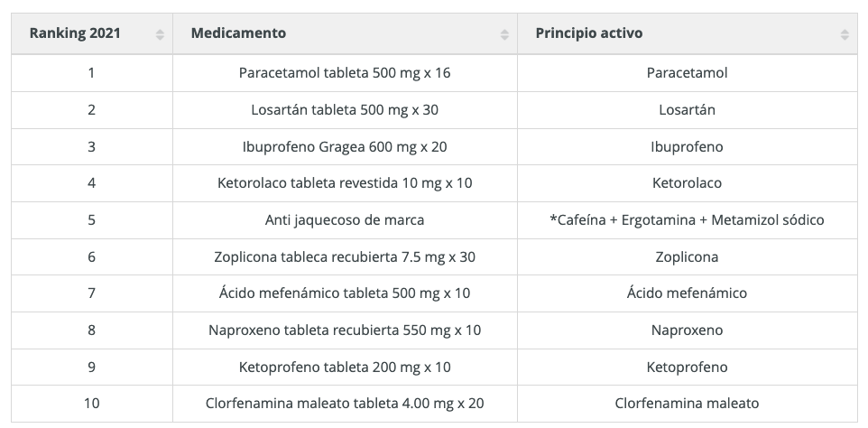Select Naproxeno tableta recubierta 550 mg cell
868x428 pixels.
pyautogui.click(x=345, y=330)
